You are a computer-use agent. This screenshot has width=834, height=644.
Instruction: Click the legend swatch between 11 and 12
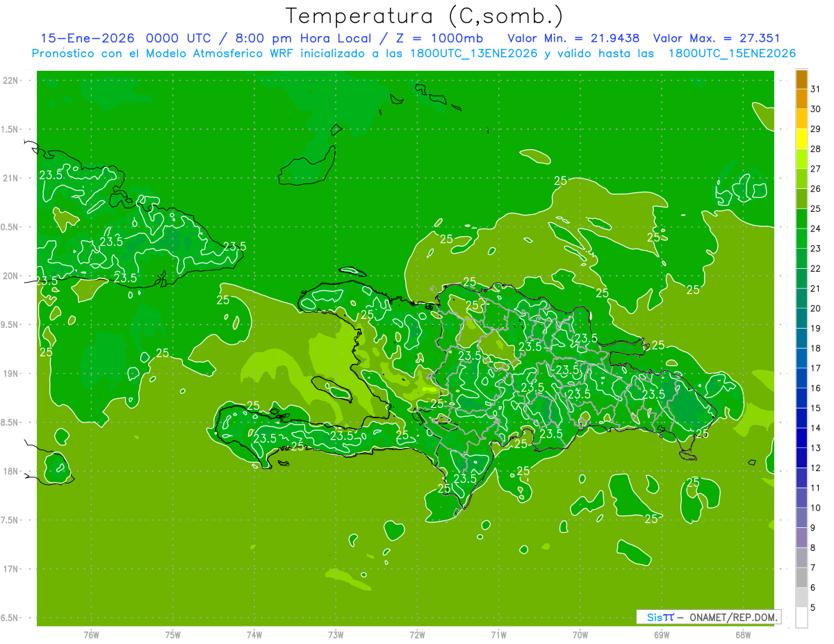pos(801,478)
